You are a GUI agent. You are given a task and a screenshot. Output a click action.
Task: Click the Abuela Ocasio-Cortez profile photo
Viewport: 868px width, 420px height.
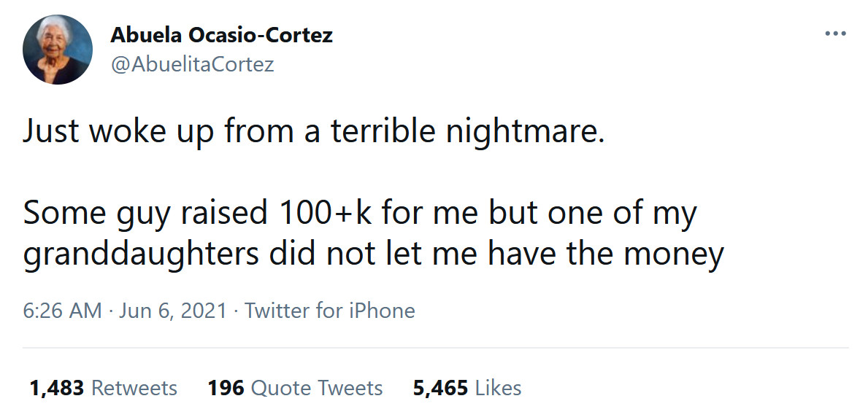pyautogui.click(x=58, y=50)
